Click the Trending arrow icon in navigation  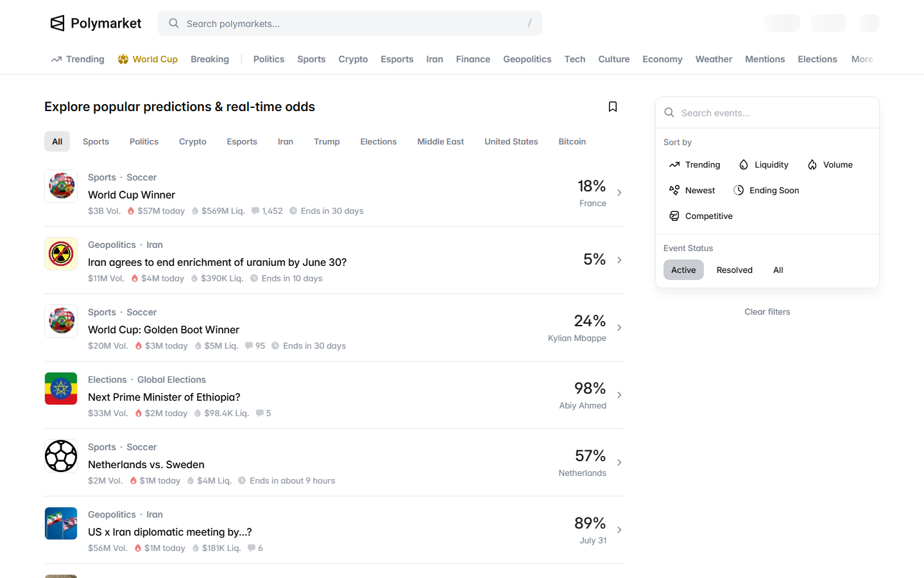(56, 59)
